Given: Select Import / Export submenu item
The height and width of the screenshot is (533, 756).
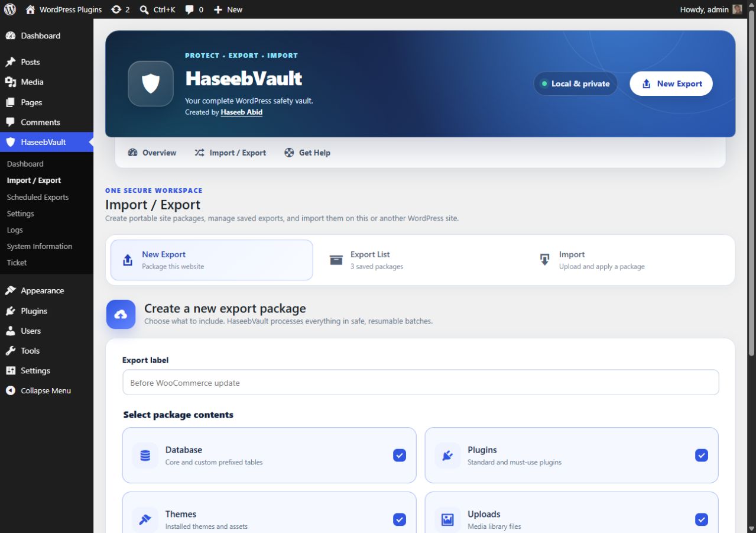Looking at the screenshot, I should pos(34,180).
